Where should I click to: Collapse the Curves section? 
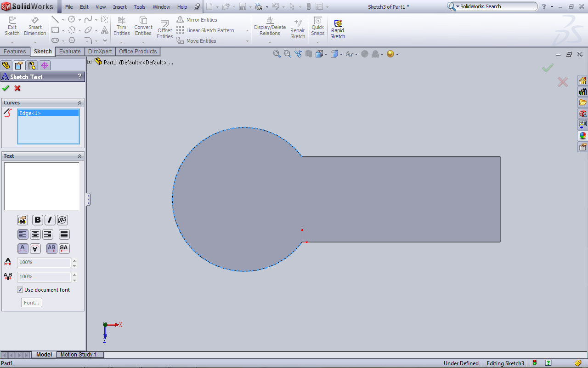click(79, 103)
